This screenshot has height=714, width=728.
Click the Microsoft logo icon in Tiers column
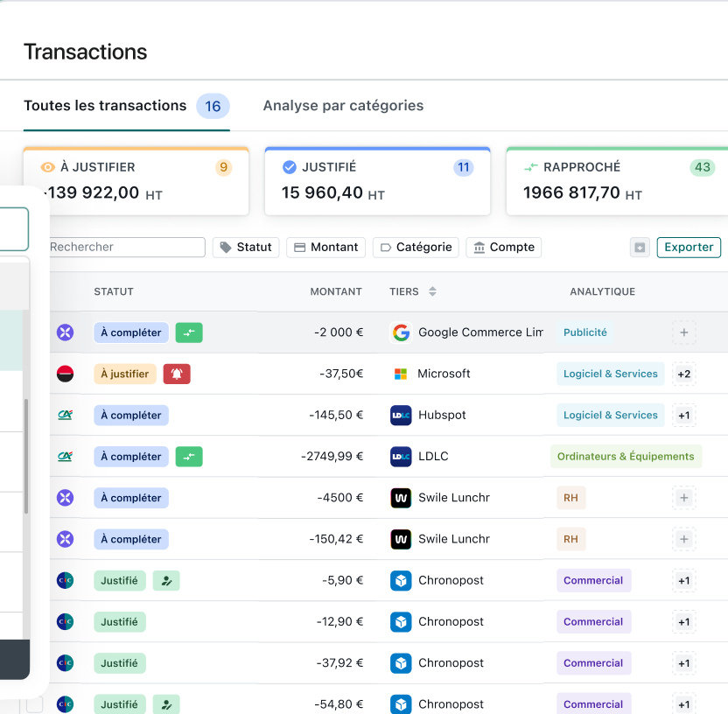tap(401, 374)
